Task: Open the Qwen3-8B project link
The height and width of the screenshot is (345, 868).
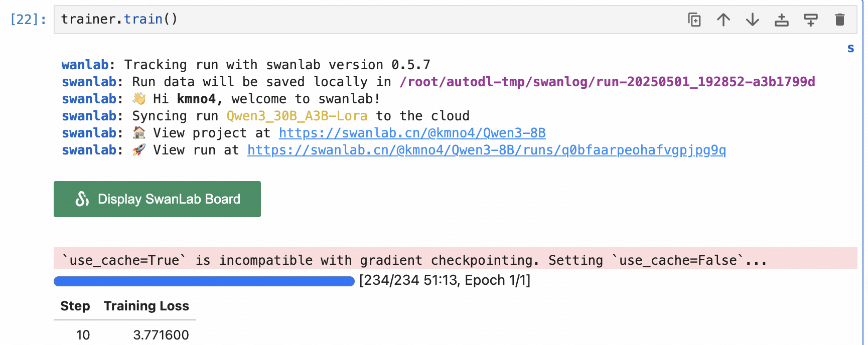Action: coord(412,133)
